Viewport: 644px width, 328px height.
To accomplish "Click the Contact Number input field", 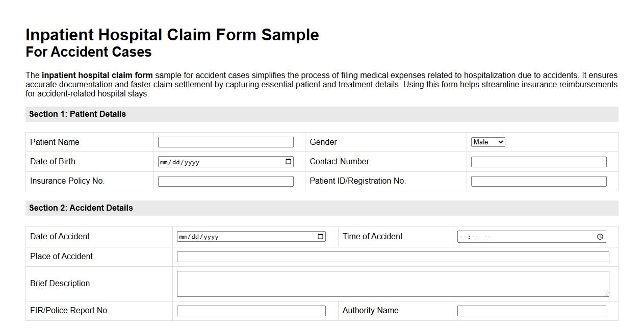I will point(538,161).
